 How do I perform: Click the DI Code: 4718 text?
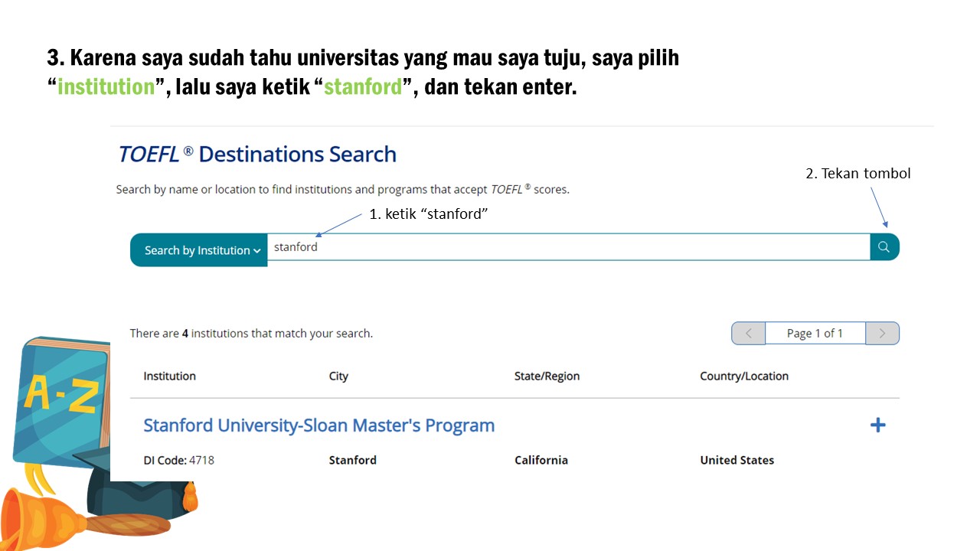[x=178, y=460]
